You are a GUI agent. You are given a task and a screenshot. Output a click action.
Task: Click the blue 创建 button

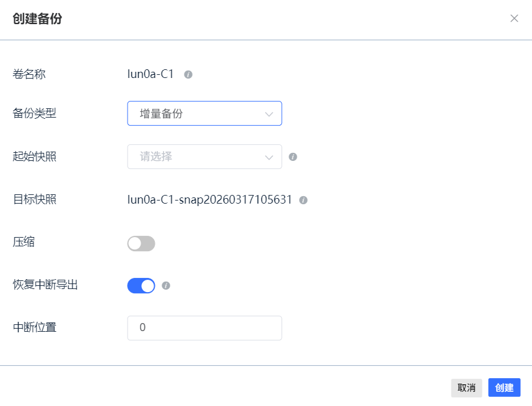[504, 388]
